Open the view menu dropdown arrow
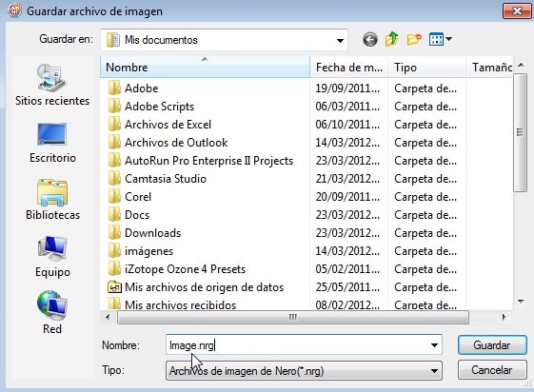 449,39
